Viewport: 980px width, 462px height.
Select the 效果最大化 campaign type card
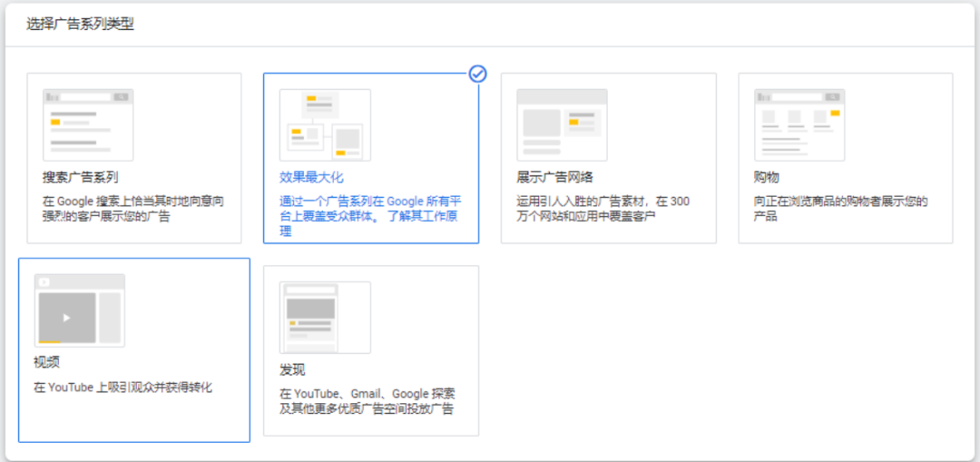(x=371, y=158)
